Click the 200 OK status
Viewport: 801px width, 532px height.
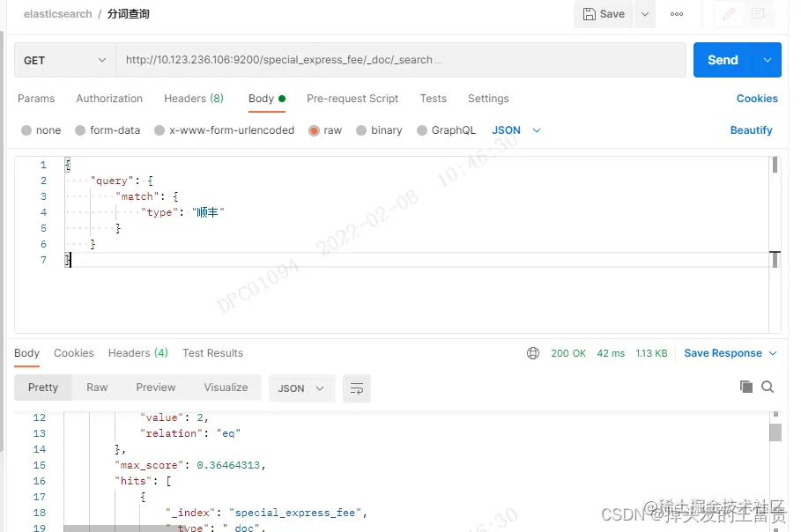568,353
